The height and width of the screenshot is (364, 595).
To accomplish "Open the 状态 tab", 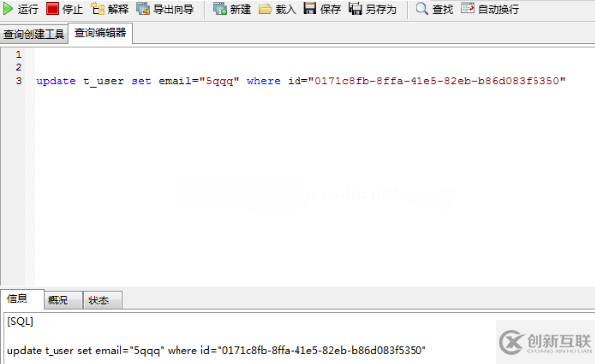I will pyautogui.click(x=103, y=301).
